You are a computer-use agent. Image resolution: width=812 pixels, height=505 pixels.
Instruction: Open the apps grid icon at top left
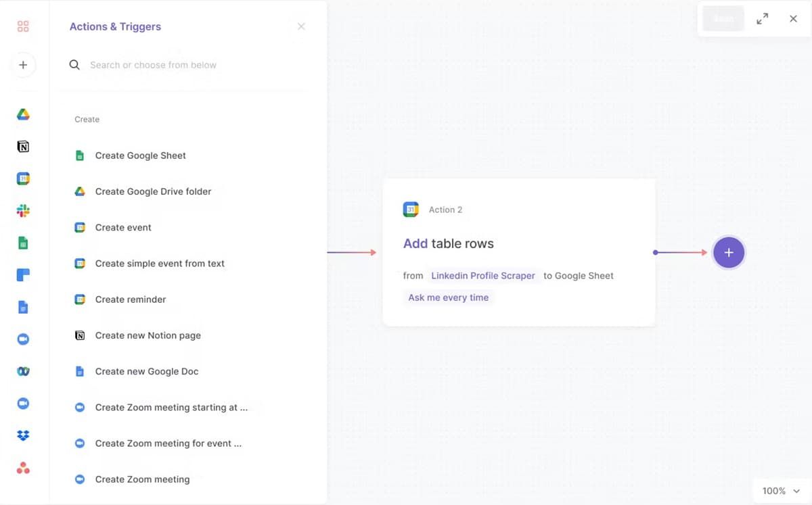click(23, 27)
